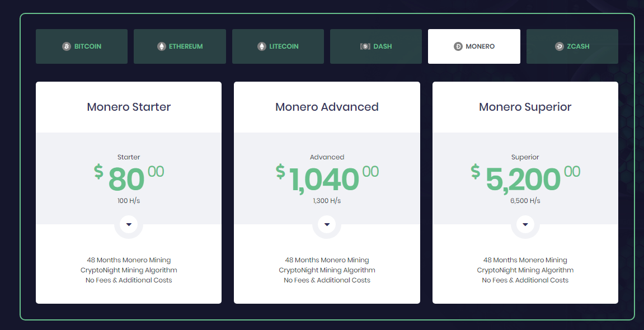The width and height of the screenshot is (644, 330).
Task: Switch to the BITCOIN tab
Action: point(82,46)
